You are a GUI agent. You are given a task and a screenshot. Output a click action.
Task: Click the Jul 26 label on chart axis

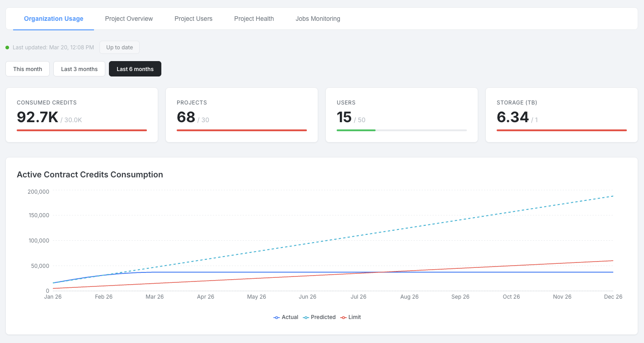358,297
